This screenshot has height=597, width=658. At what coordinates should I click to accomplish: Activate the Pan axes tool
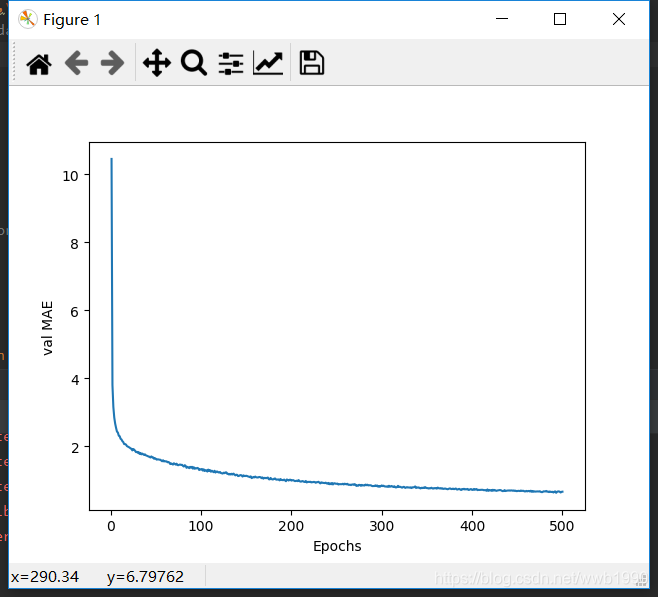pyautogui.click(x=157, y=63)
